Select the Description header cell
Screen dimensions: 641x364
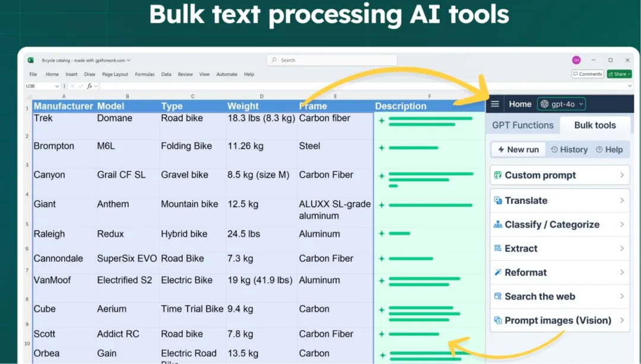[x=429, y=106]
